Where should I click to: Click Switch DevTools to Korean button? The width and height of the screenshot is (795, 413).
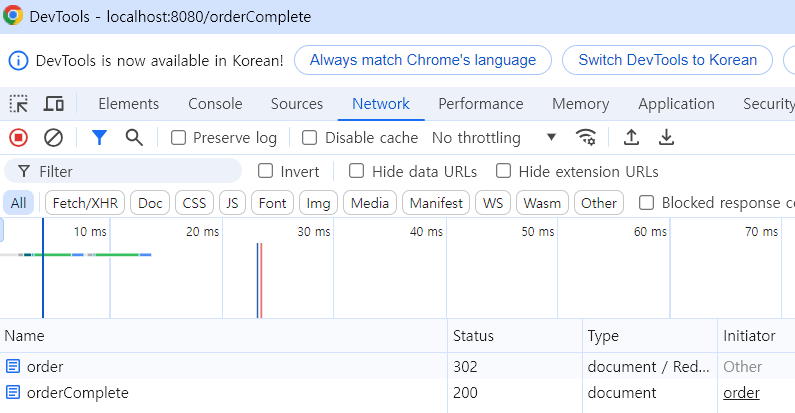(x=667, y=60)
